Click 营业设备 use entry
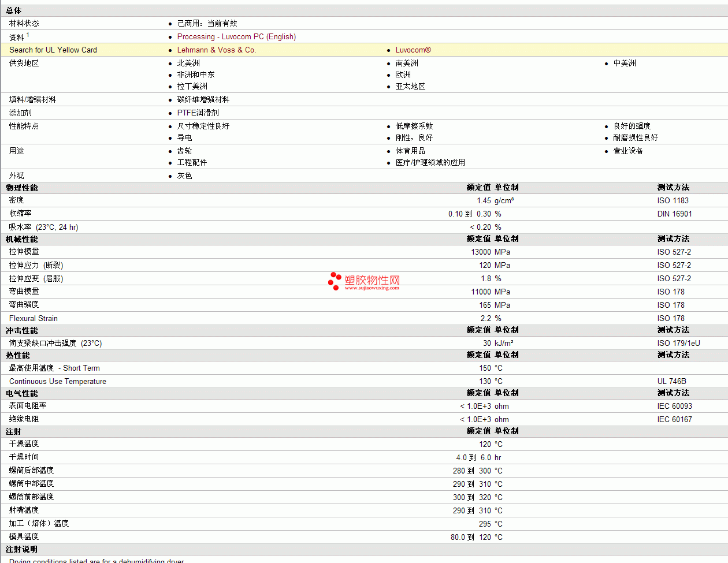The height and width of the screenshot is (563, 728). click(628, 151)
